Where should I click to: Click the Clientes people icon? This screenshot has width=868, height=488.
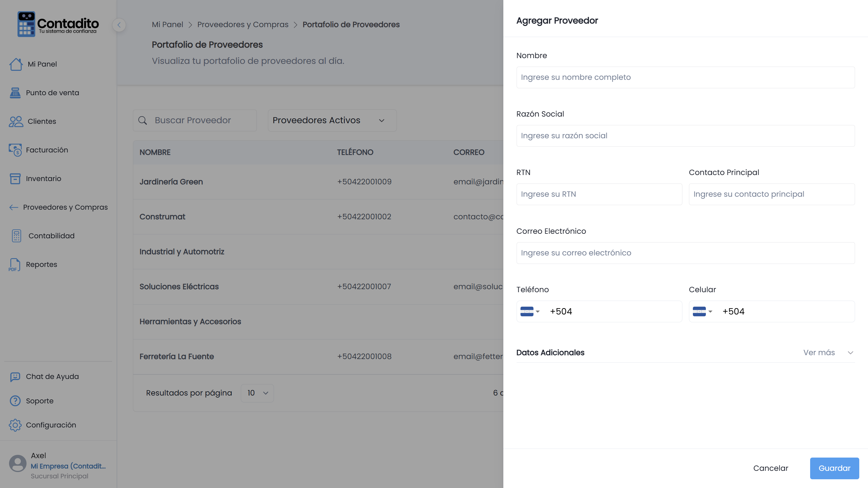tap(16, 121)
